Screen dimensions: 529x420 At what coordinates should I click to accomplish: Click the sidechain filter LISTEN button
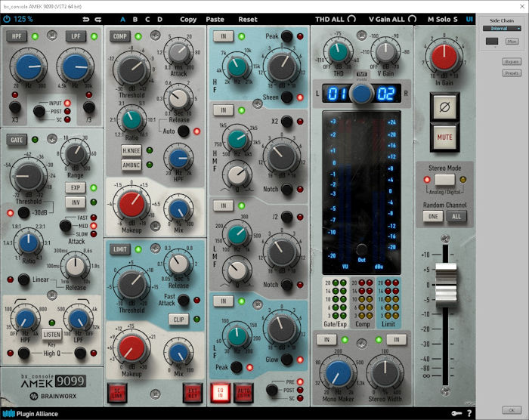click(51, 335)
